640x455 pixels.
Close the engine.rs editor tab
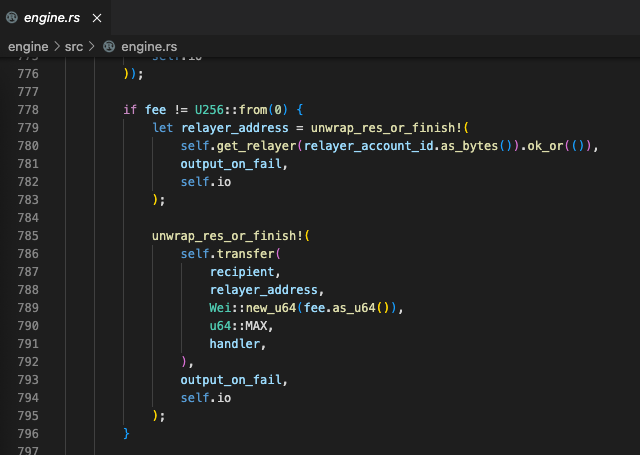coord(95,18)
